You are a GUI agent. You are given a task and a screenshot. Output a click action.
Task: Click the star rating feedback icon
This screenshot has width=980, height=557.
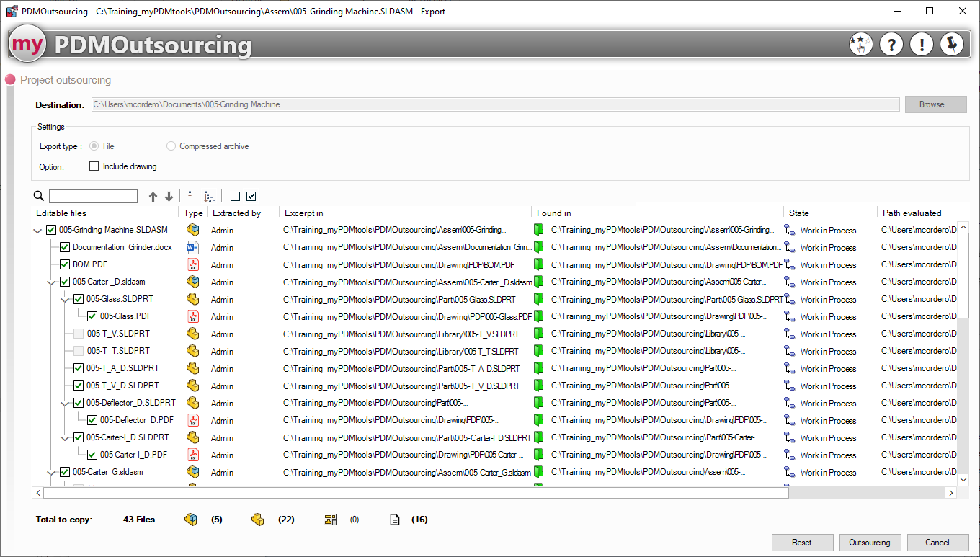pyautogui.click(x=860, y=45)
